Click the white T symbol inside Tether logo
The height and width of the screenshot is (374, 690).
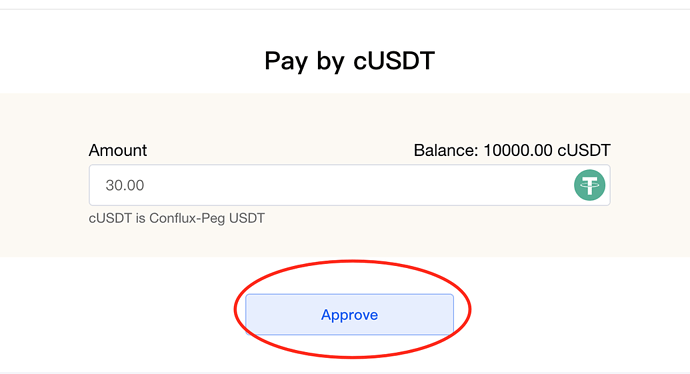pos(589,185)
